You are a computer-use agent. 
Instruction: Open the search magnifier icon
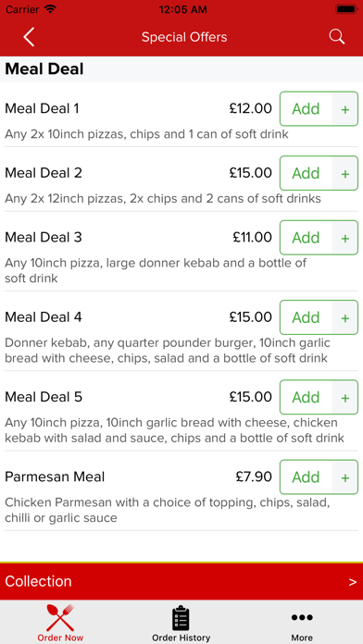337,37
